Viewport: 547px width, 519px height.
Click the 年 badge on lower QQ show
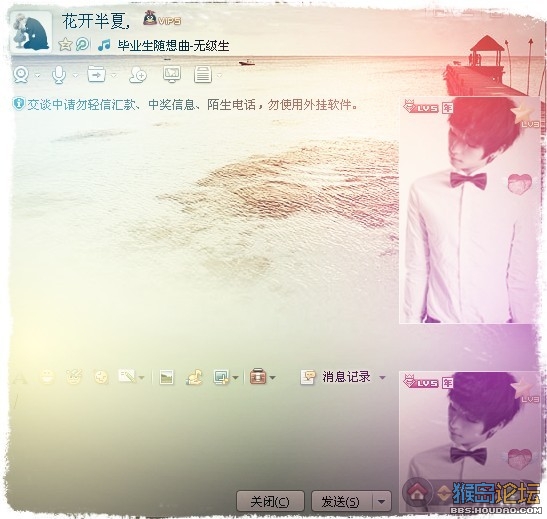447,383
